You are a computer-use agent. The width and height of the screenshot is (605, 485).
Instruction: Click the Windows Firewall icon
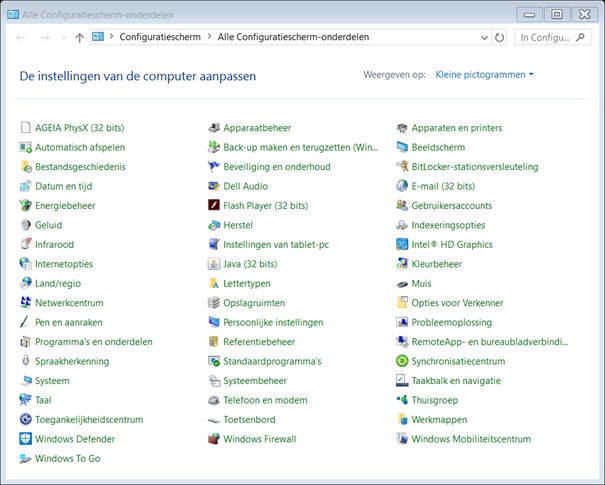point(214,439)
